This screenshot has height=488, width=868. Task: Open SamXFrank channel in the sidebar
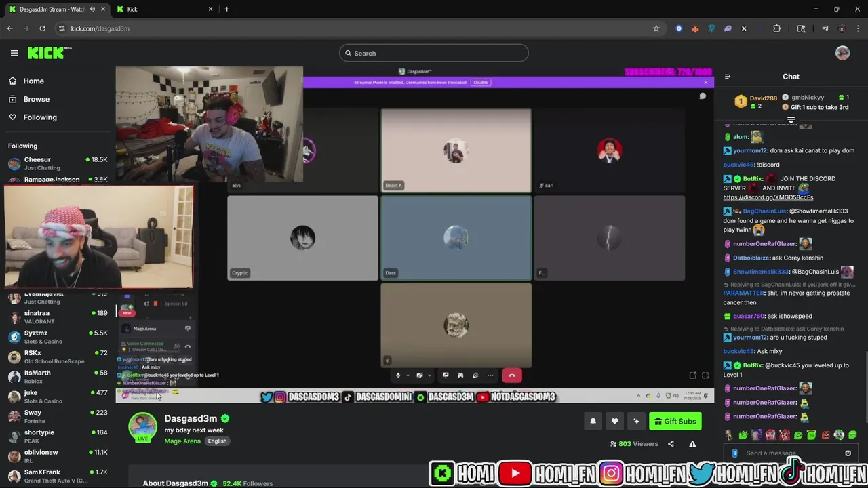(x=58, y=476)
